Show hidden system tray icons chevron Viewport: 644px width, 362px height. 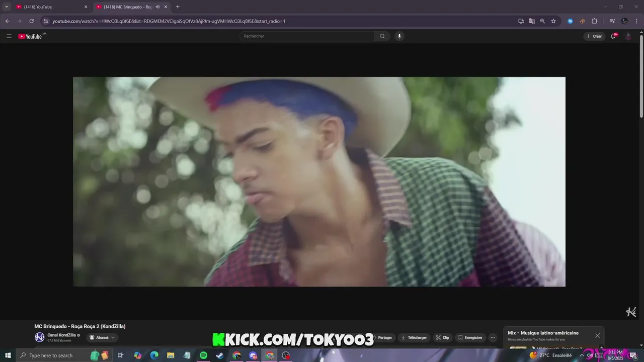[582, 355]
